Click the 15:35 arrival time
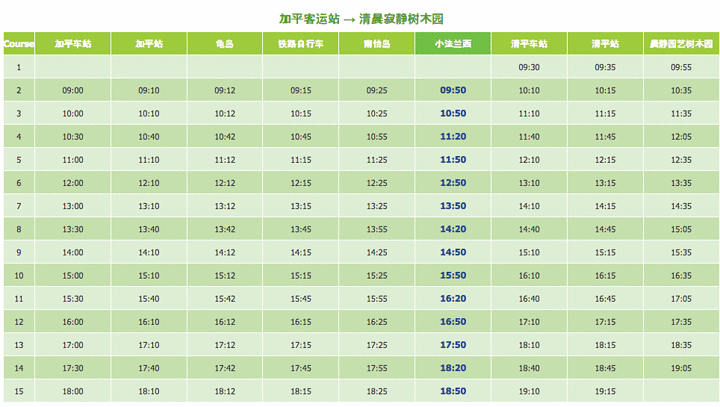 pyautogui.click(x=681, y=252)
